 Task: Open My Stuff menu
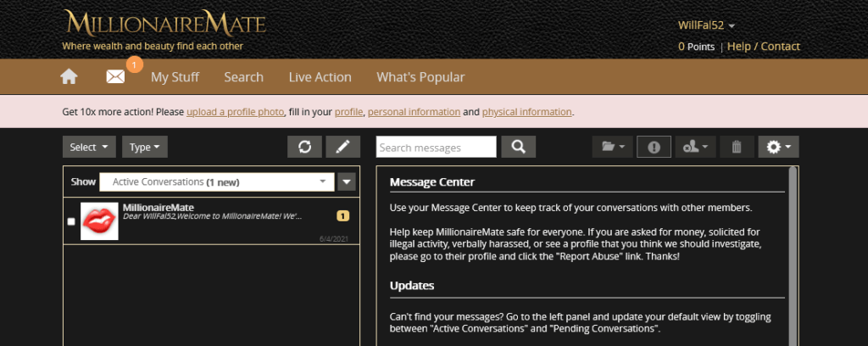175,77
